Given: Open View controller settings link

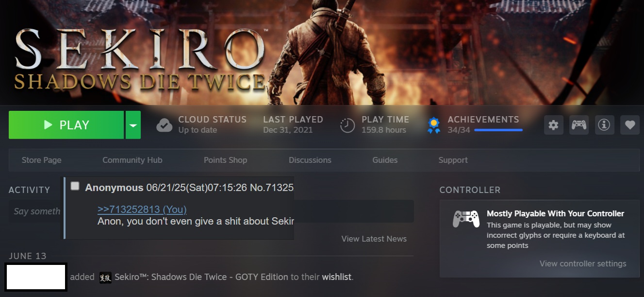Looking at the screenshot, I should [583, 263].
